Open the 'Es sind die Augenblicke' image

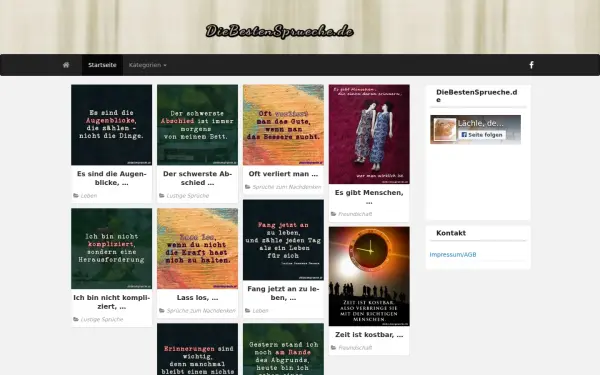tap(111, 125)
